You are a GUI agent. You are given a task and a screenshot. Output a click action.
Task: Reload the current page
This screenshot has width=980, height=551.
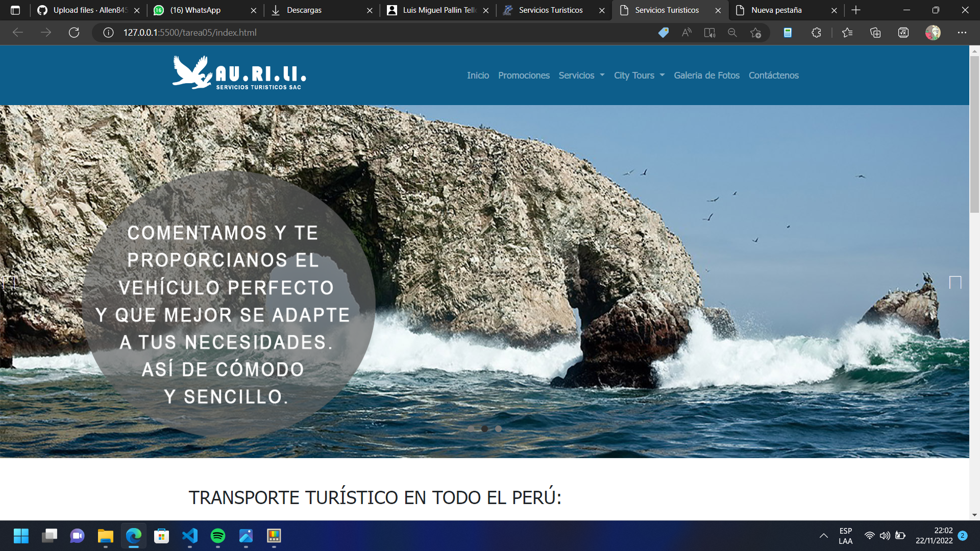pyautogui.click(x=74, y=32)
